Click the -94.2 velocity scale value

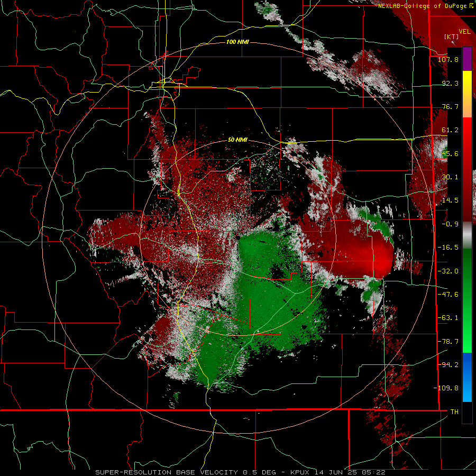448,364
